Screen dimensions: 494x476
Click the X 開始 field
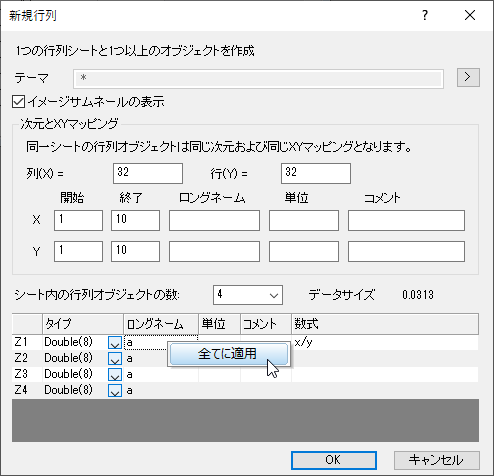tap(78, 220)
